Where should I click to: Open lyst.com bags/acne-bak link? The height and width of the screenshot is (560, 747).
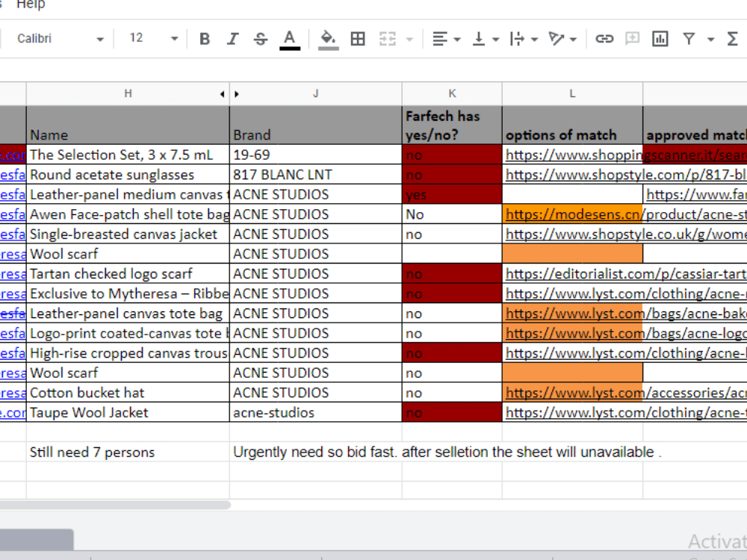(626, 314)
